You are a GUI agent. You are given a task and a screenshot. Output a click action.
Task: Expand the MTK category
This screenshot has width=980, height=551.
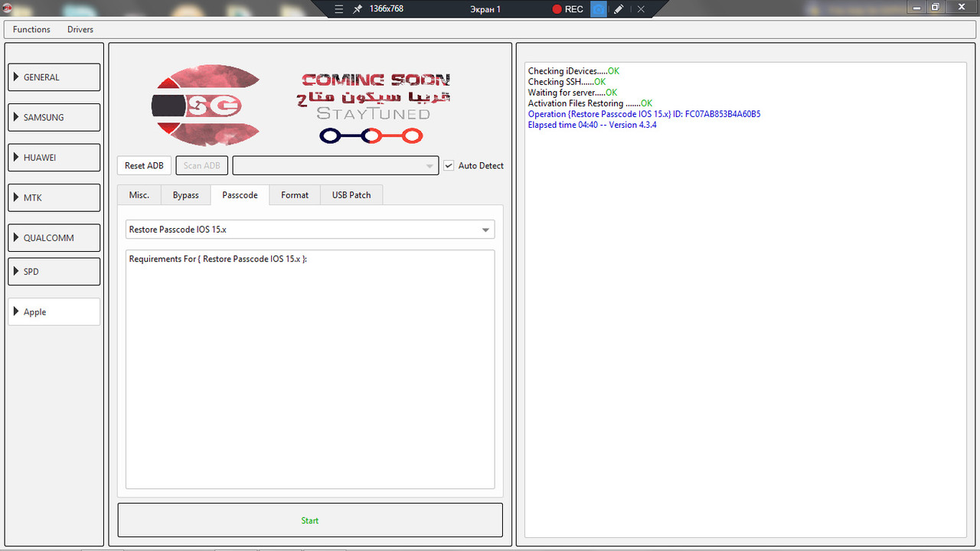[x=54, y=197]
